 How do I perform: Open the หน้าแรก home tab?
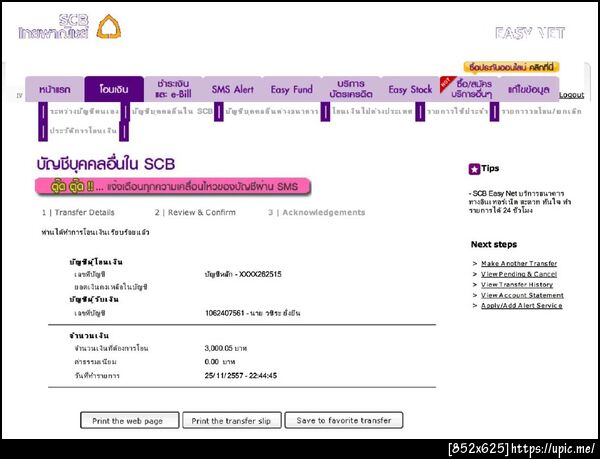tap(55, 90)
